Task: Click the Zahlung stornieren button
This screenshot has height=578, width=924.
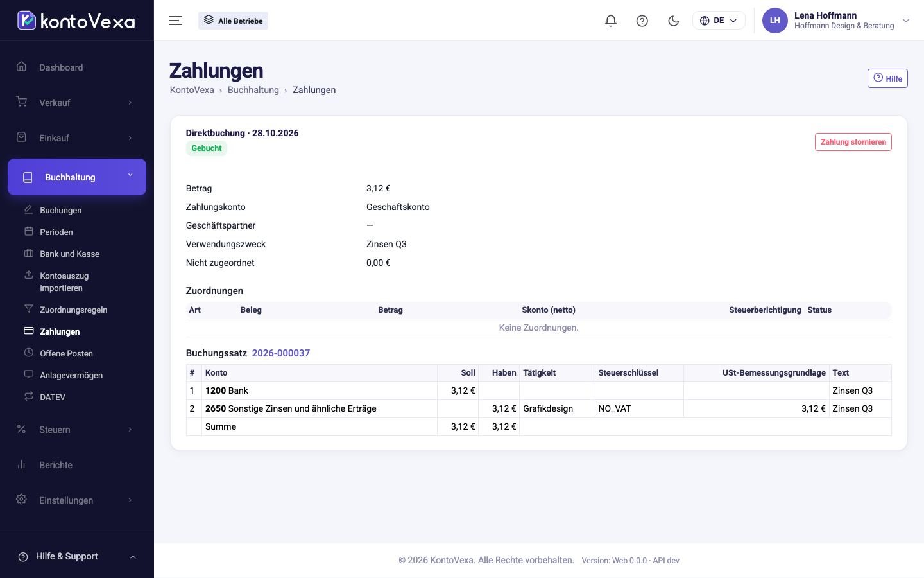Action: (853, 142)
